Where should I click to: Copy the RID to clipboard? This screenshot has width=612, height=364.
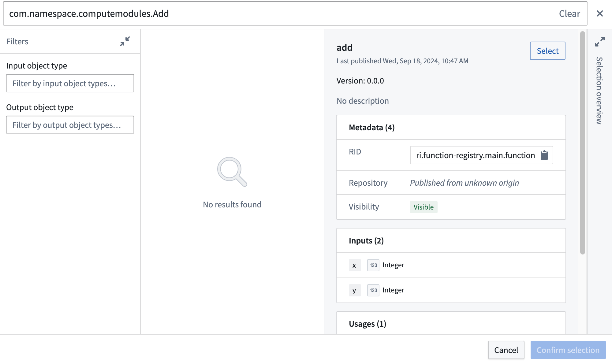[x=544, y=155]
